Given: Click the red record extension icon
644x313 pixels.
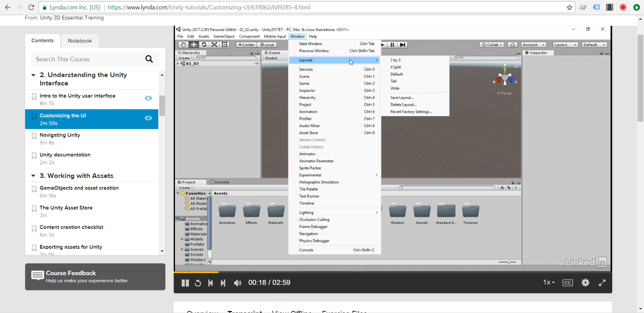Looking at the screenshot, I should click(x=623, y=7).
